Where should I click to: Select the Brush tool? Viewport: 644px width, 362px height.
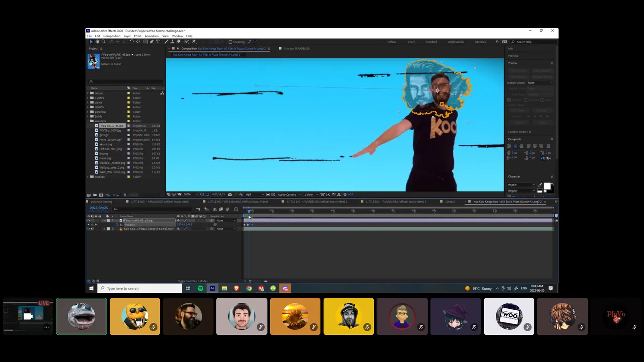(x=165, y=42)
